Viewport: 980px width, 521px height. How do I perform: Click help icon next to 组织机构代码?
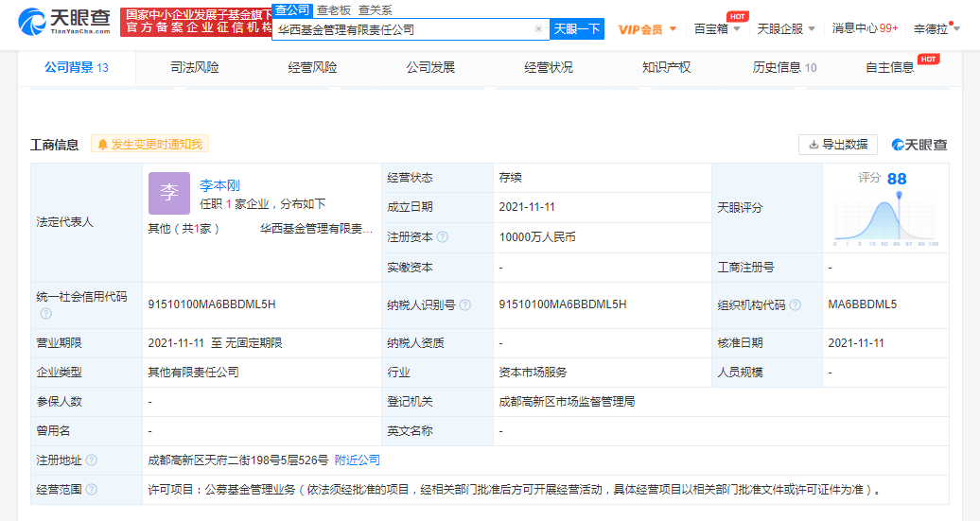[x=795, y=304]
